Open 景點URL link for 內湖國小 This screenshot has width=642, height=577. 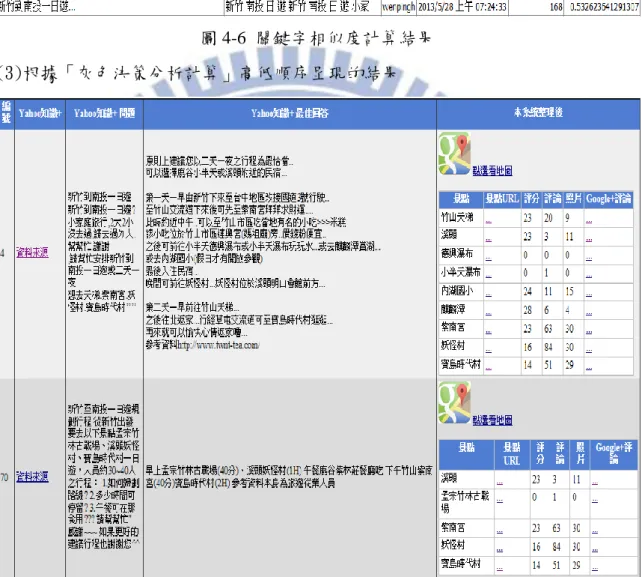point(488,295)
